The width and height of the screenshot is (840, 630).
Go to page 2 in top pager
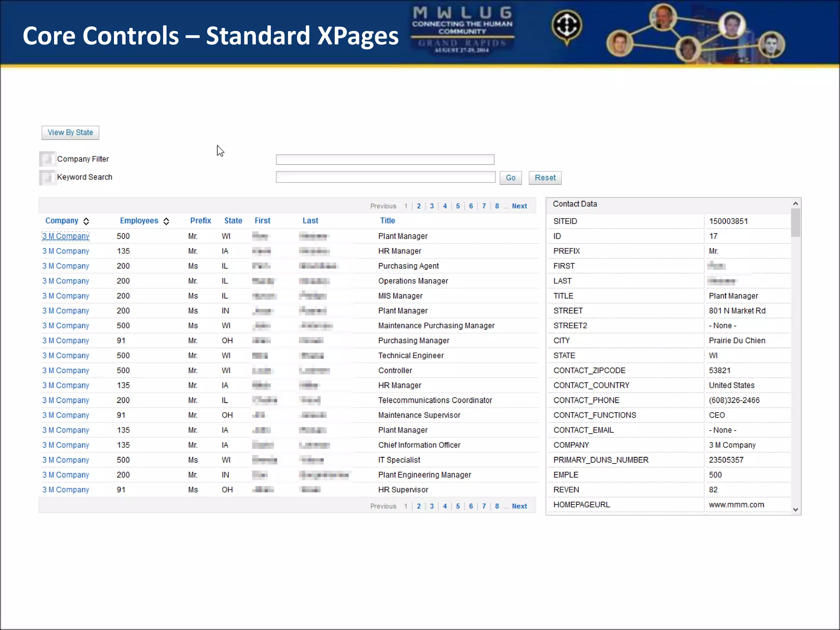419,206
